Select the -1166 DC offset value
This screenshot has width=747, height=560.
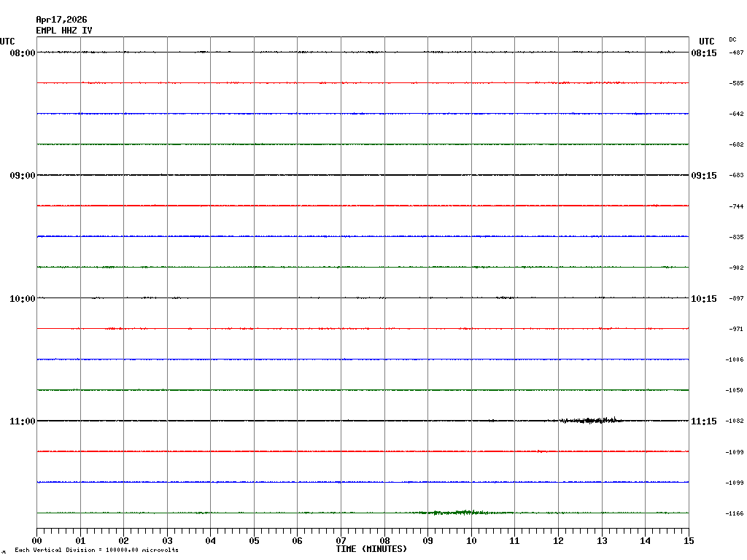click(735, 514)
